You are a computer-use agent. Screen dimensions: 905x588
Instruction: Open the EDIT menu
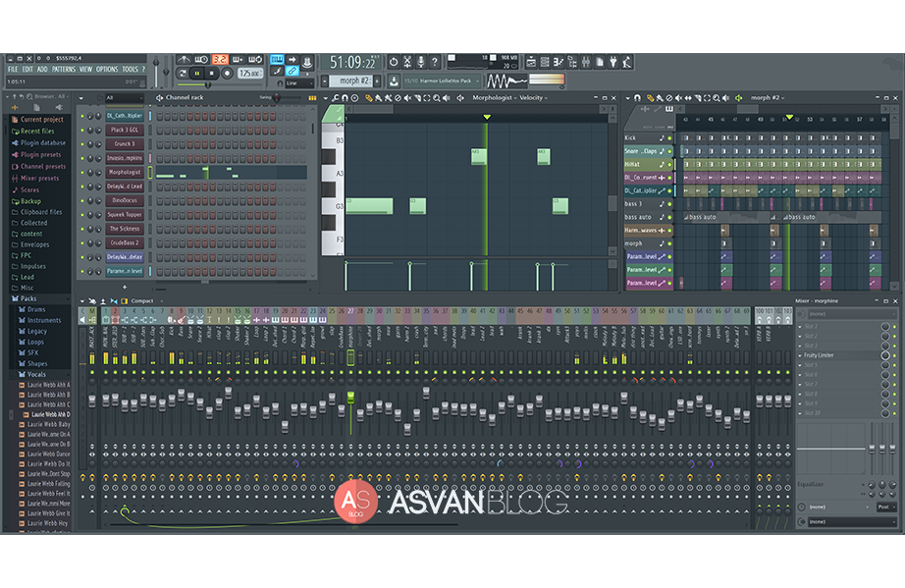pos(27,70)
